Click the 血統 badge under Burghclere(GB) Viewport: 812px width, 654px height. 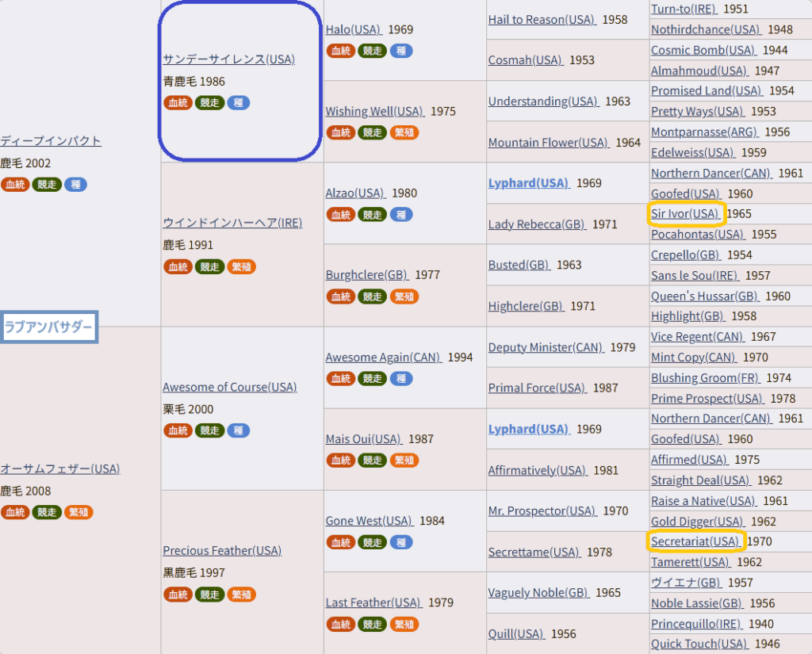click(340, 296)
